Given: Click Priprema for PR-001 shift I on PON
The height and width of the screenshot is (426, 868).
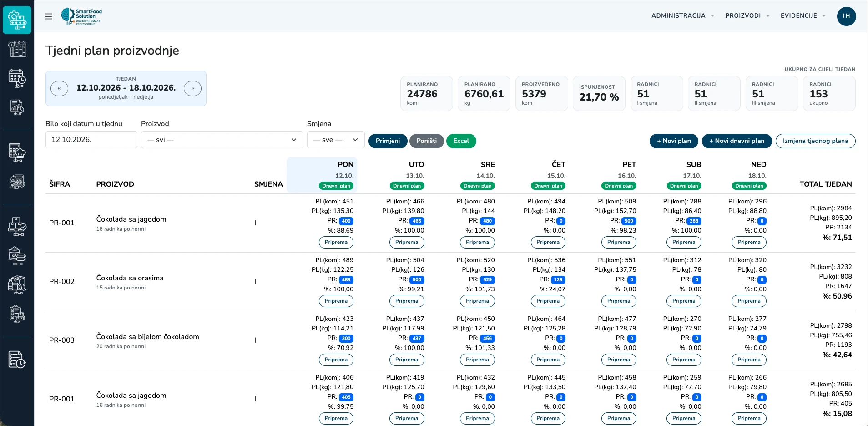Looking at the screenshot, I should pyautogui.click(x=336, y=242).
